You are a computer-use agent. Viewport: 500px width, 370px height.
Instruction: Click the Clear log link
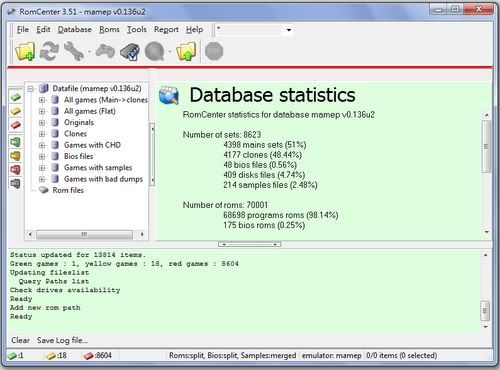(20, 340)
